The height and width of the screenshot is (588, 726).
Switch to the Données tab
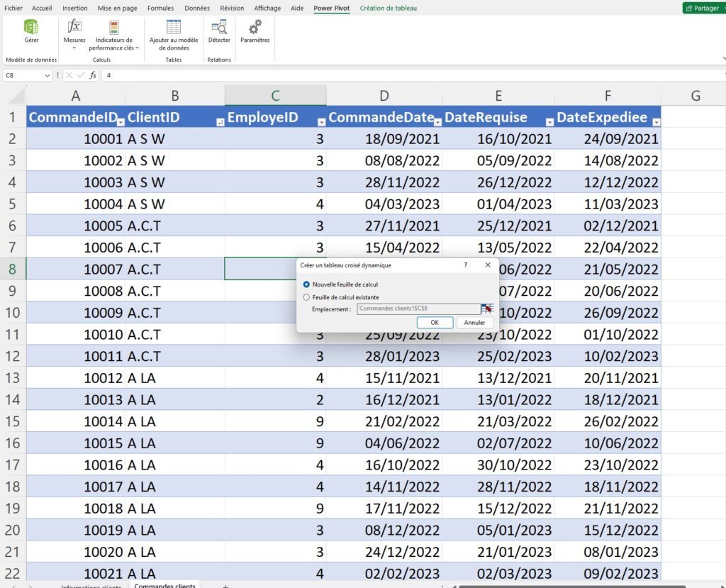click(197, 8)
